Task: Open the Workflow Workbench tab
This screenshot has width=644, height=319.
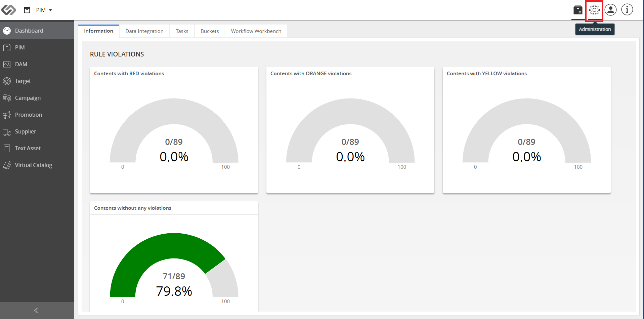Action: 256,31
